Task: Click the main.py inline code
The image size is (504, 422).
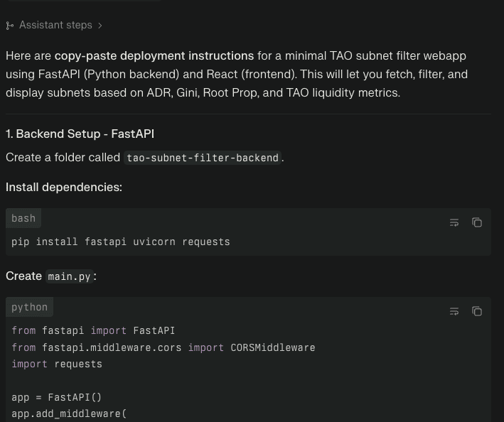Action: 69,276
